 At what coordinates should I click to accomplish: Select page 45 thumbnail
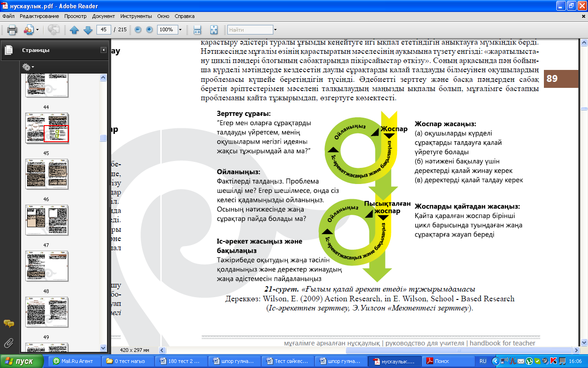pos(47,128)
